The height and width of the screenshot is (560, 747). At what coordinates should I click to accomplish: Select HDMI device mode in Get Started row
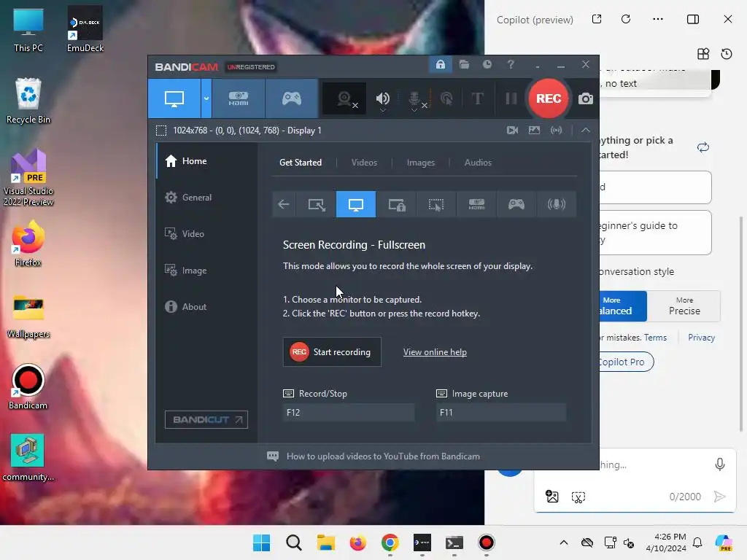476,204
